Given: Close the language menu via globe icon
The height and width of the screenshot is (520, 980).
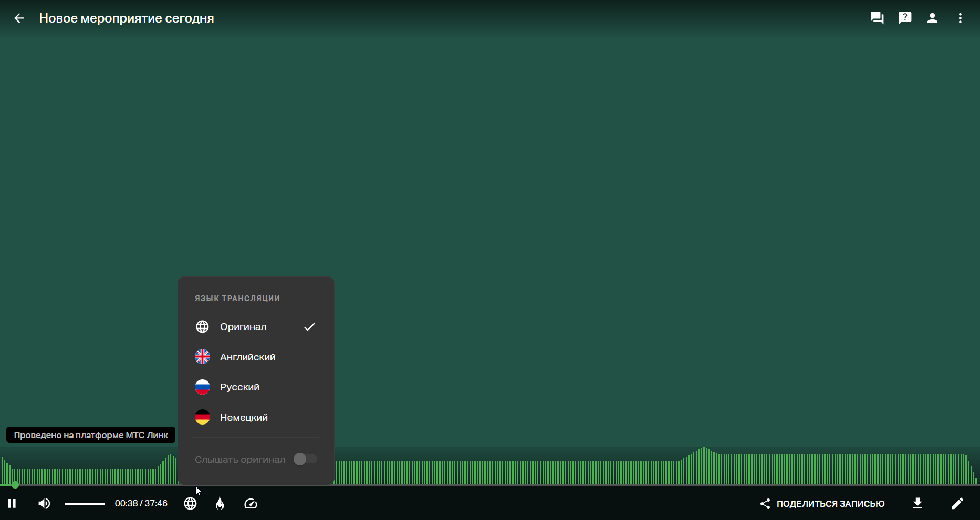Looking at the screenshot, I should pos(190,504).
